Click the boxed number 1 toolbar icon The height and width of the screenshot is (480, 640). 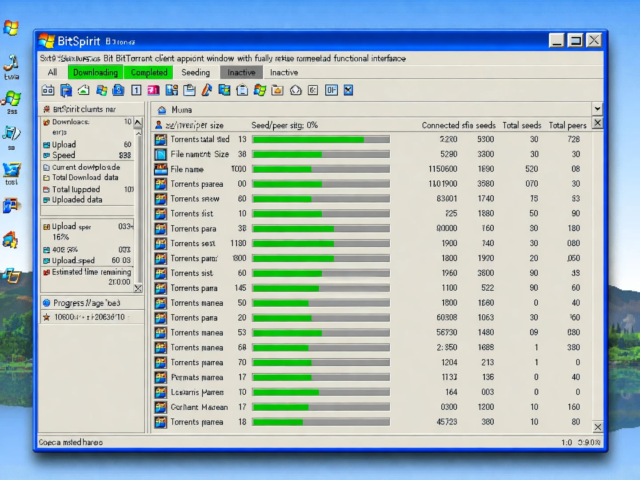pos(136,90)
